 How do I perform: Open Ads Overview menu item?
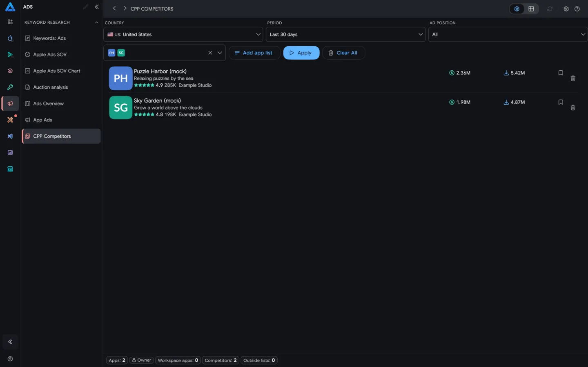pyautogui.click(x=61, y=103)
